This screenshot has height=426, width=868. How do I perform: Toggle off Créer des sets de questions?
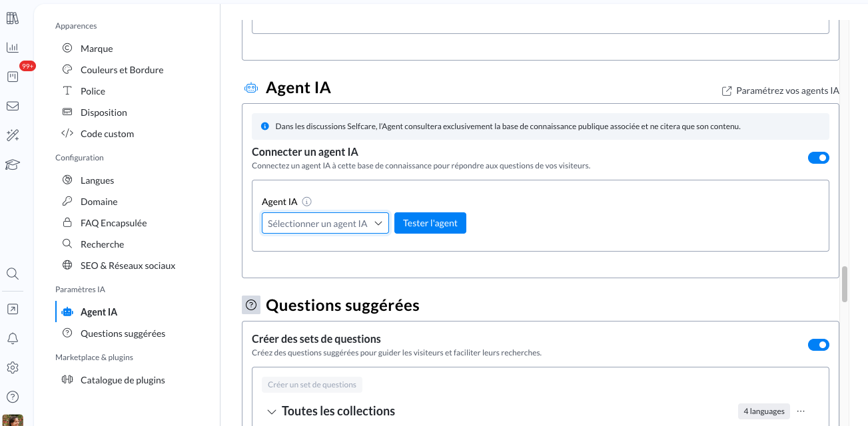(x=818, y=345)
